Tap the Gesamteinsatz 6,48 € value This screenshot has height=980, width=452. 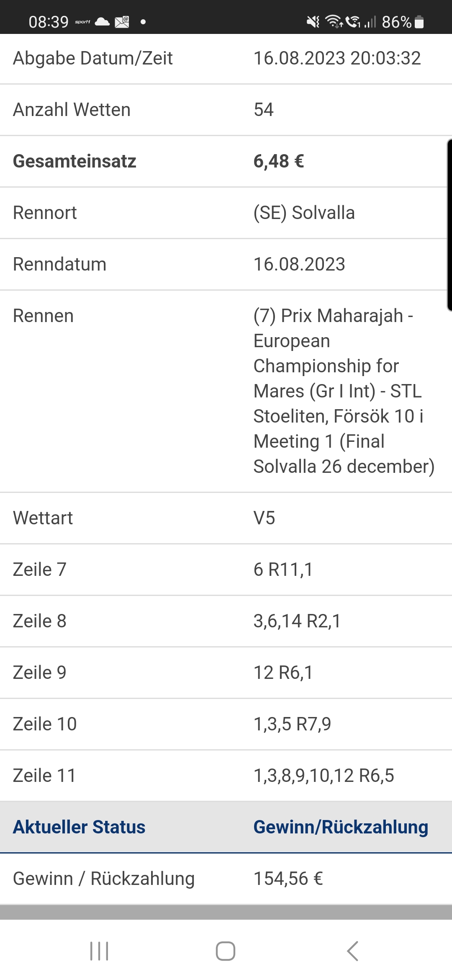tap(279, 161)
